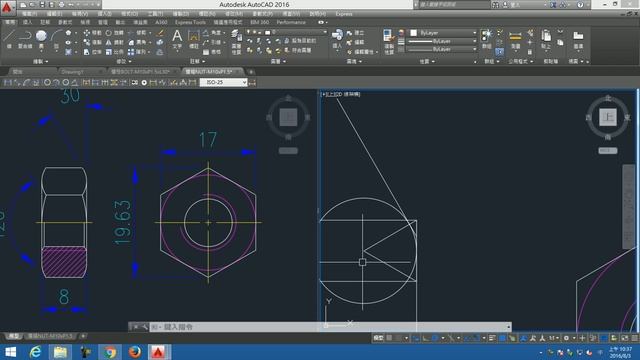
Task: Open Internet Explorer from taskbar
Action: [36, 352]
